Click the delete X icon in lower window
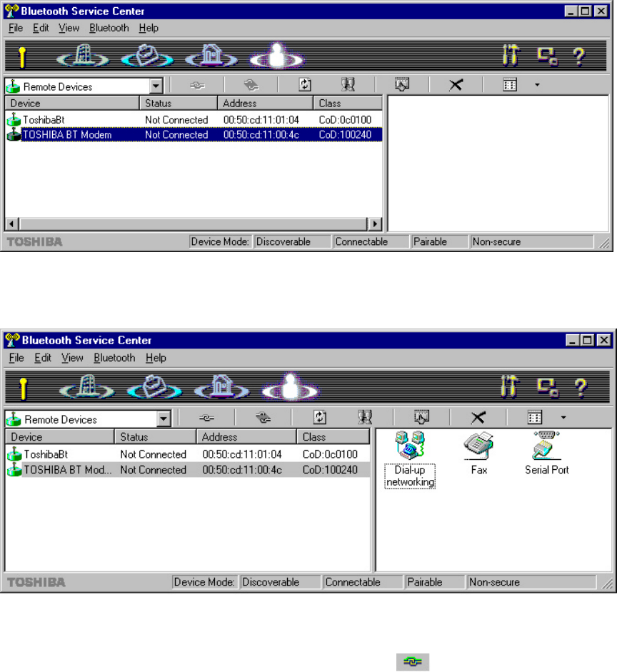Image resolution: width=617 pixels, height=672 pixels. [x=478, y=418]
